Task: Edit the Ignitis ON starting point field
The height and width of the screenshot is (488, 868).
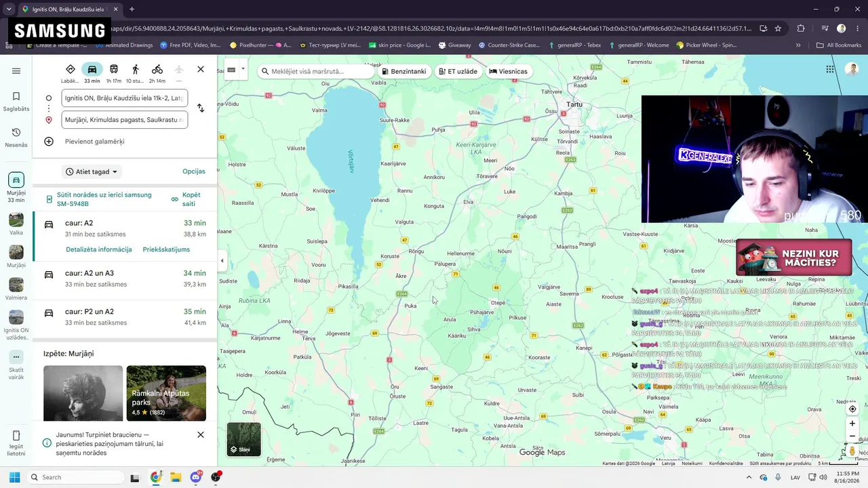Action: click(x=124, y=98)
